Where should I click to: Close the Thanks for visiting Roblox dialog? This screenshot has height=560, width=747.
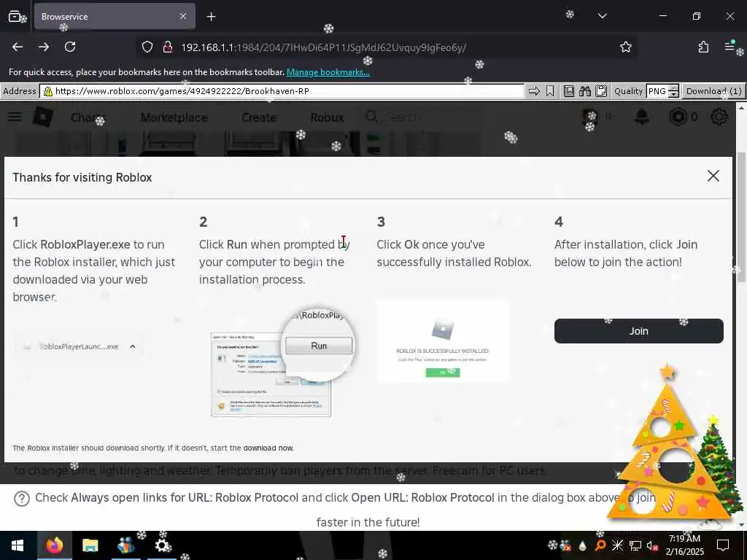[713, 176]
